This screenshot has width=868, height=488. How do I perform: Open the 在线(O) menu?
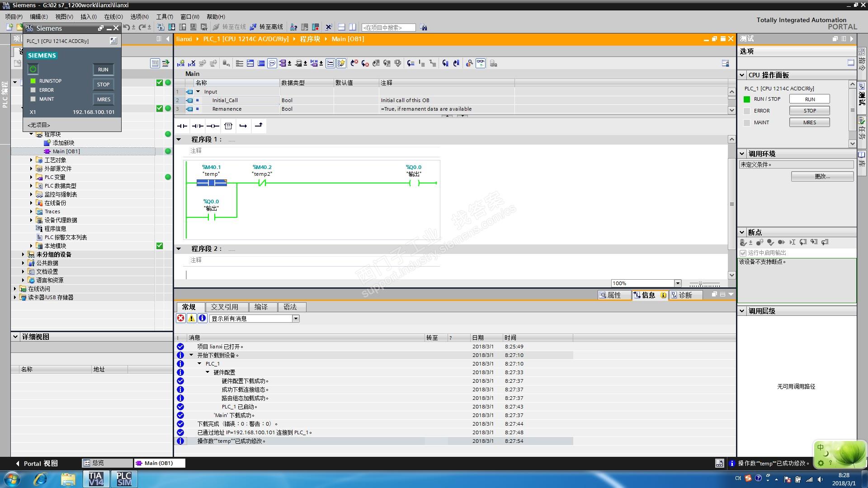pyautogui.click(x=113, y=17)
